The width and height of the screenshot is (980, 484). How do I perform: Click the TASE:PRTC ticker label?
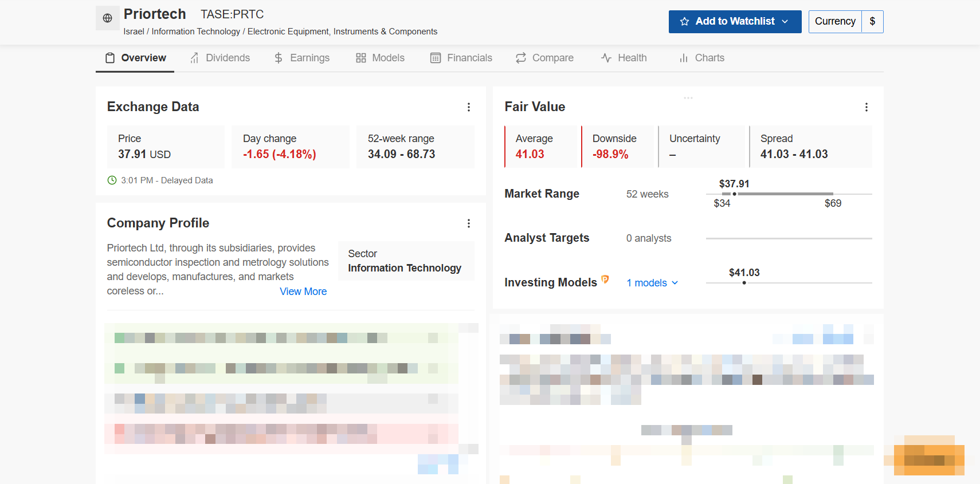coord(232,14)
